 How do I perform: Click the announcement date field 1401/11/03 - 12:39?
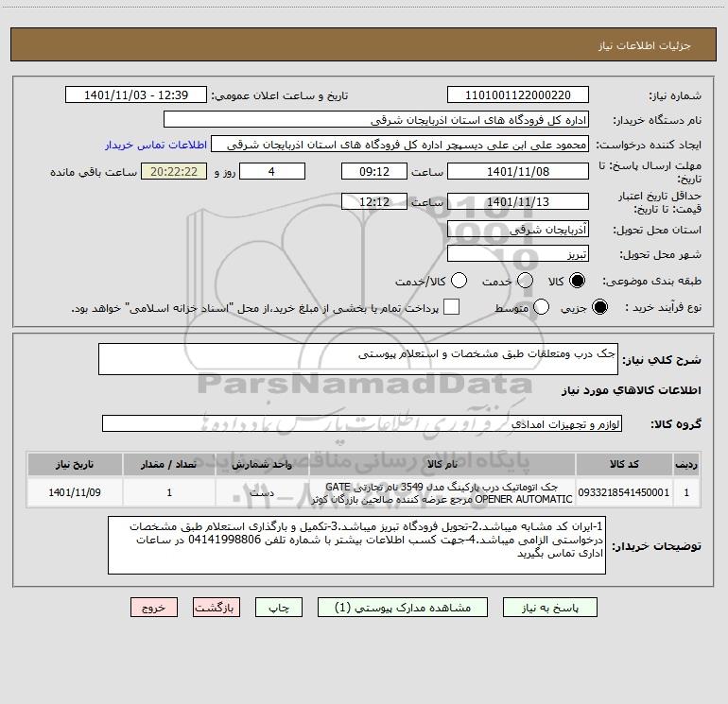pyautogui.click(x=136, y=95)
